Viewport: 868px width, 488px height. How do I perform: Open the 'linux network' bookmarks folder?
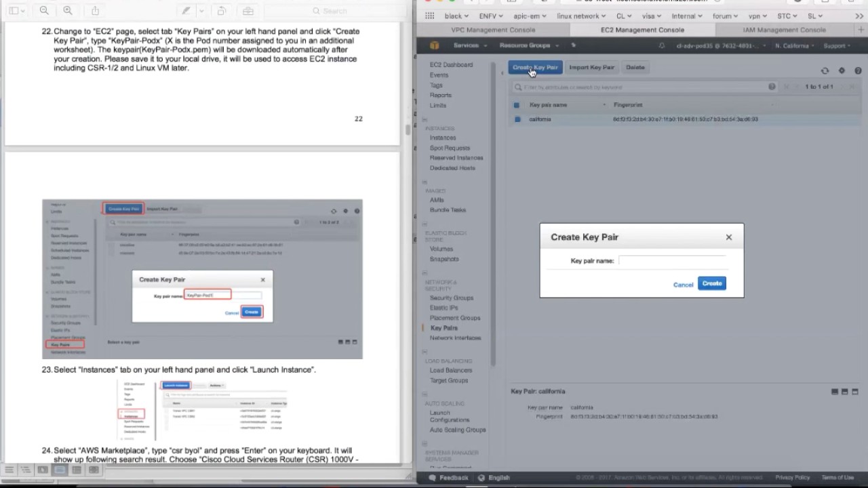click(582, 16)
